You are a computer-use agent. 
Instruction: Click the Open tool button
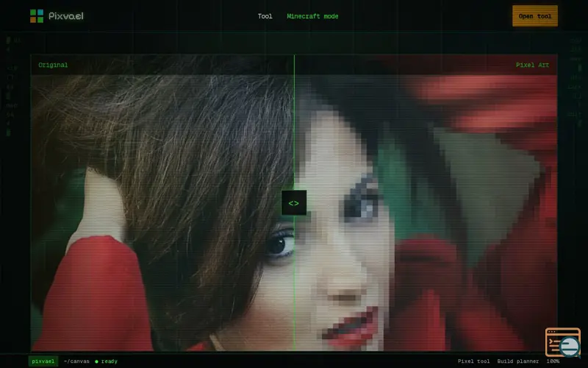coord(535,16)
